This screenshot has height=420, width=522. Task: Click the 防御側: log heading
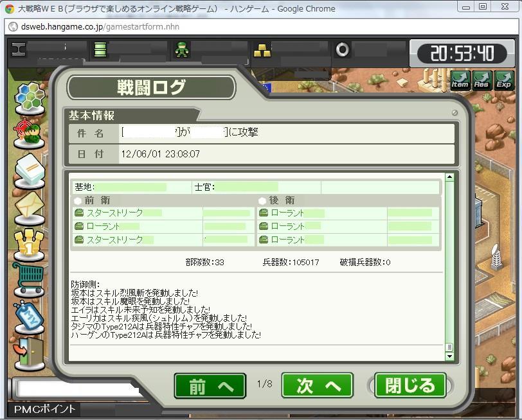(x=85, y=284)
